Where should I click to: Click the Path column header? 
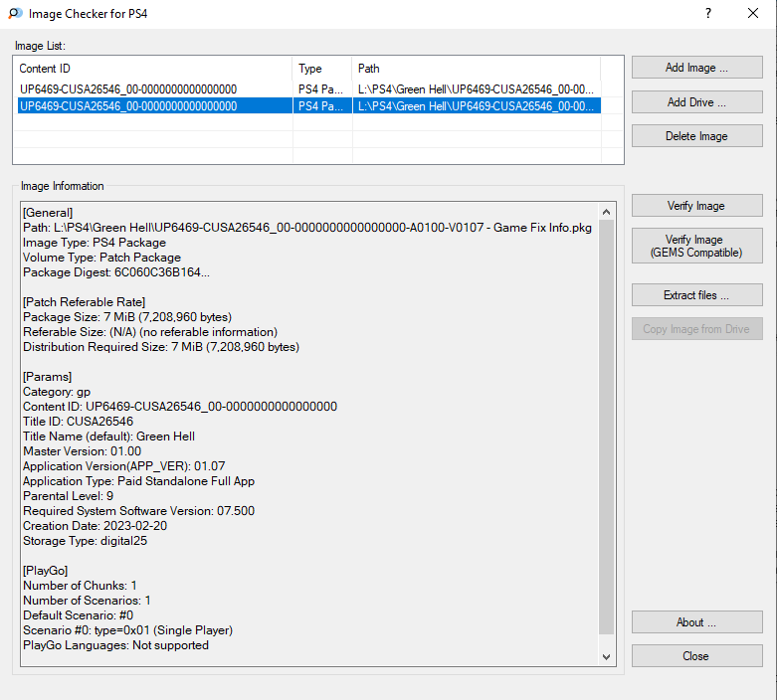pos(478,69)
